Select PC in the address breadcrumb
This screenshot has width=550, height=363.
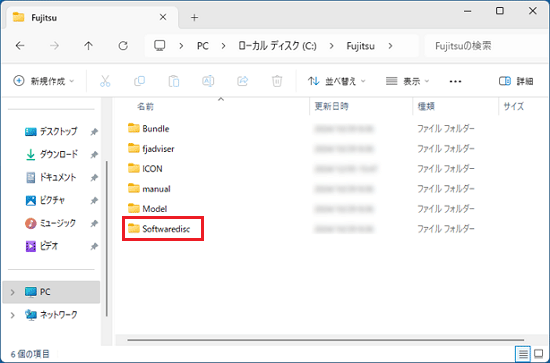point(202,46)
